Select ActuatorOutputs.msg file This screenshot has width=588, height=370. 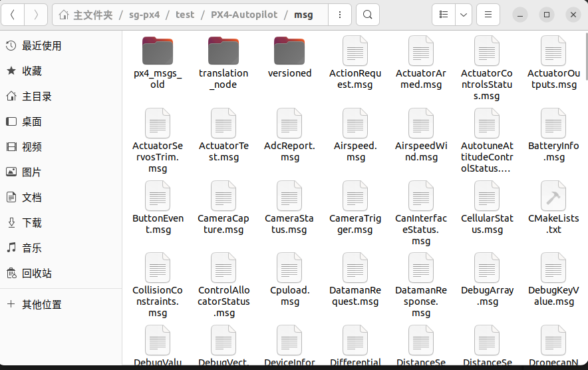pos(553,63)
